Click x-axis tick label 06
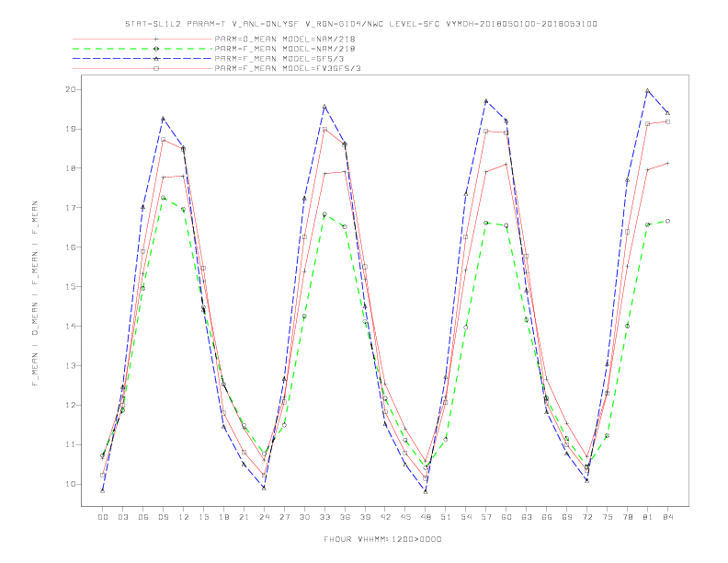 (143, 517)
